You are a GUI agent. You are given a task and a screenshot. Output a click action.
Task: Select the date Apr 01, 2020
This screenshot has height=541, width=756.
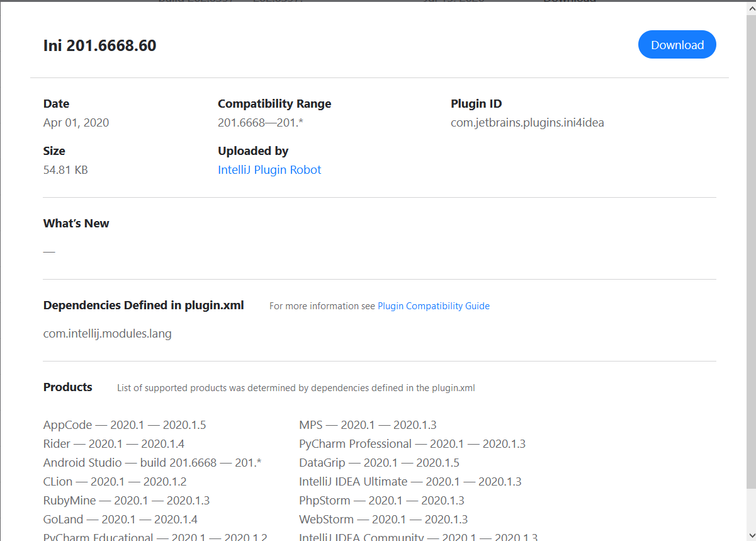click(x=76, y=123)
